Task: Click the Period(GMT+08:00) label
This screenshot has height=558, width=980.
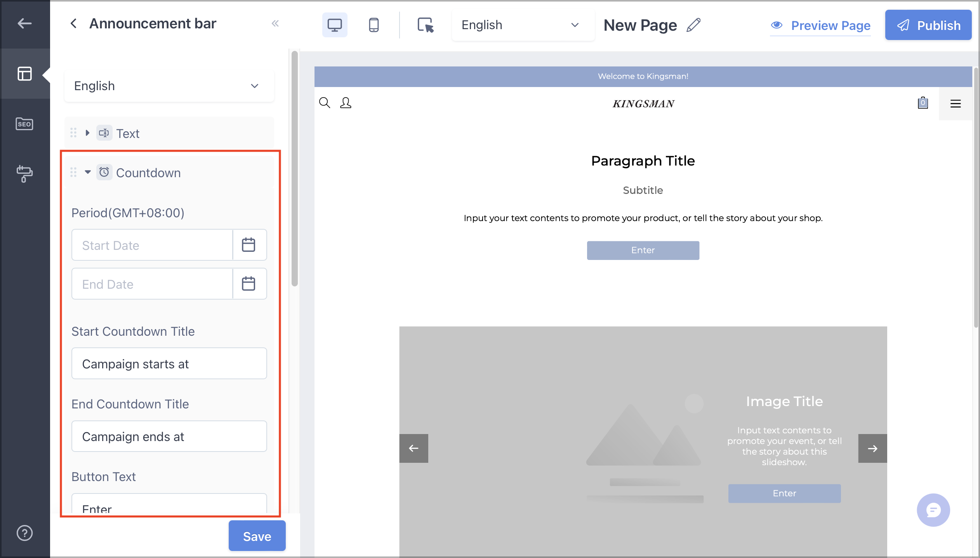Action: (128, 213)
